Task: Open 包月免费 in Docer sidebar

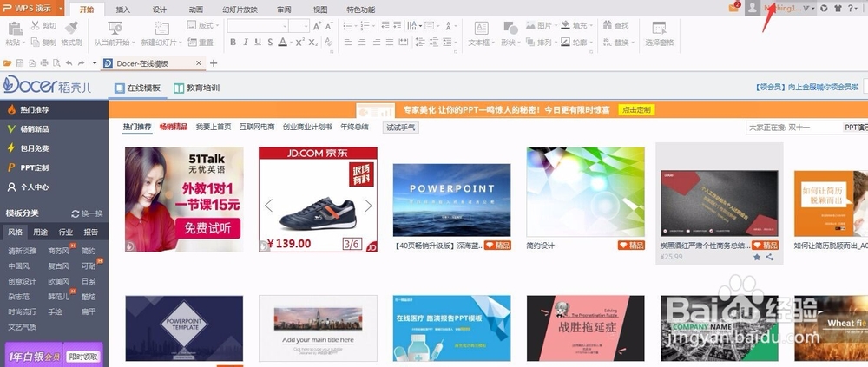Action: [35, 148]
